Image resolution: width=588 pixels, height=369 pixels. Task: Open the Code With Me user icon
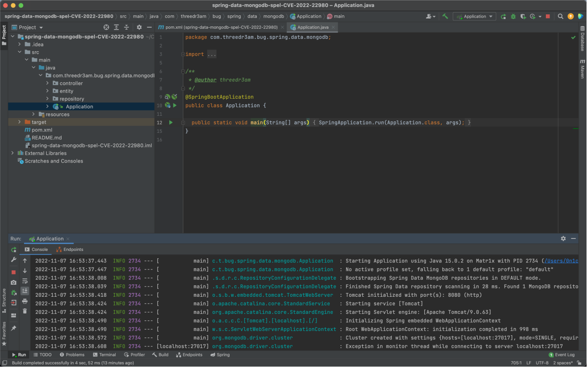pyautogui.click(x=430, y=16)
